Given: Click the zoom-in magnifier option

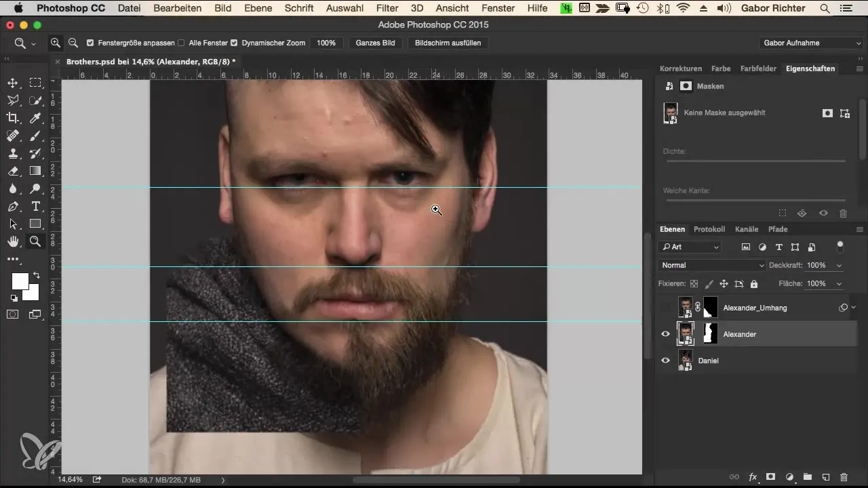Looking at the screenshot, I should 56,43.
